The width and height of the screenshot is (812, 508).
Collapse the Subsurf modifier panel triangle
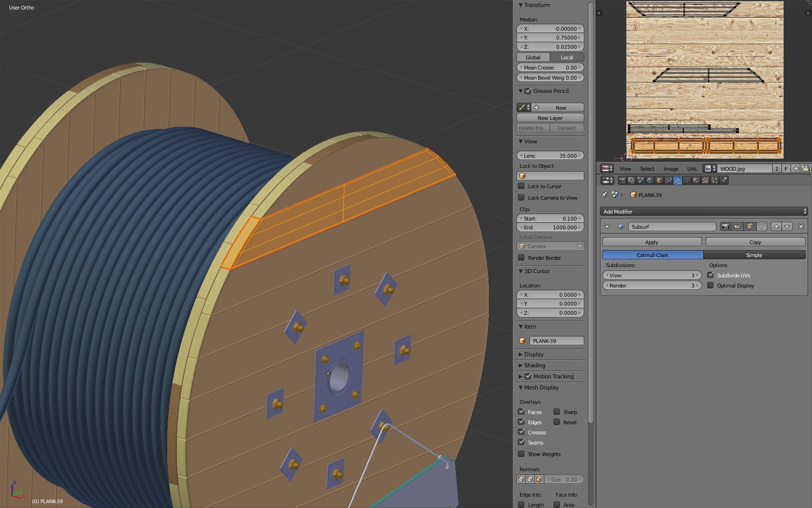pyautogui.click(x=607, y=227)
